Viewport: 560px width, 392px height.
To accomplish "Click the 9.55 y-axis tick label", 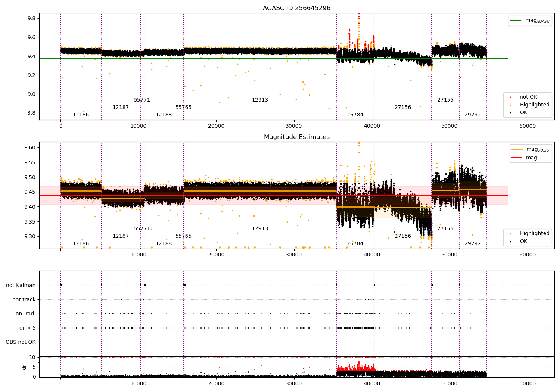I will (31, 162).
